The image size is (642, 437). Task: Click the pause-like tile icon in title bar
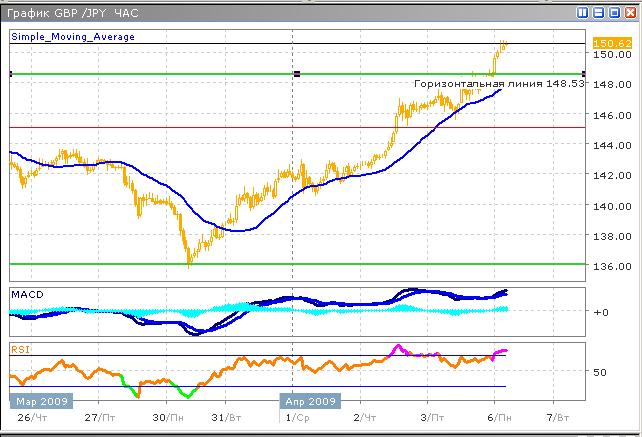pos(583,13)
